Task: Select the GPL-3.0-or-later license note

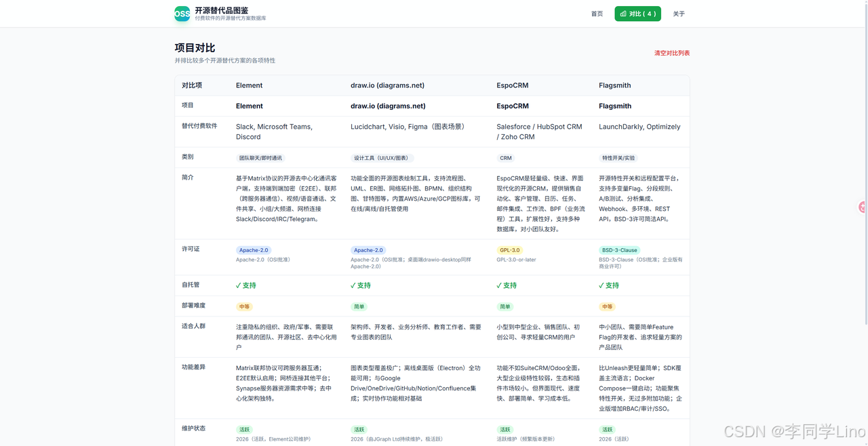Action: pos(516,260)
